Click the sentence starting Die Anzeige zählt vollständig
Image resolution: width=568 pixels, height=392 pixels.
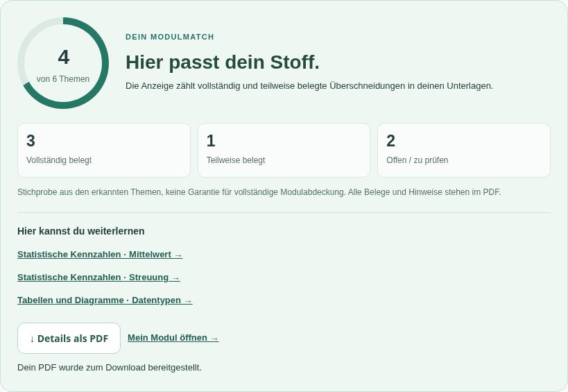point(309,86)
